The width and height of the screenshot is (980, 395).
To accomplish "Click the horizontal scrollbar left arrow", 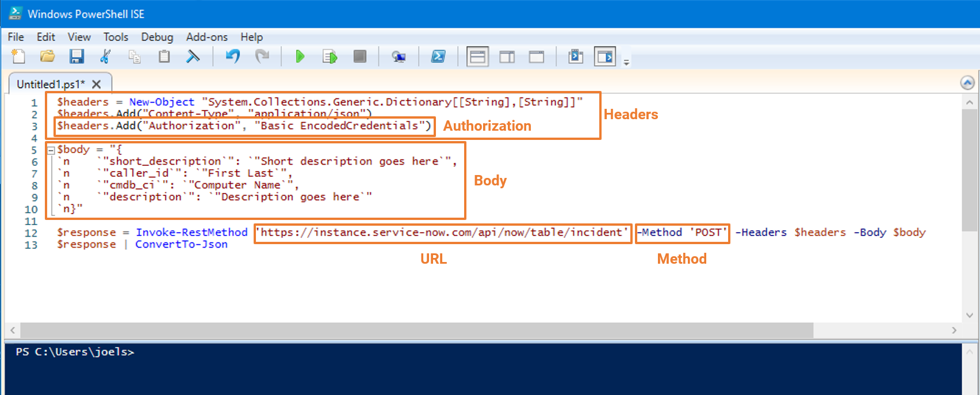I will (13, 331).
